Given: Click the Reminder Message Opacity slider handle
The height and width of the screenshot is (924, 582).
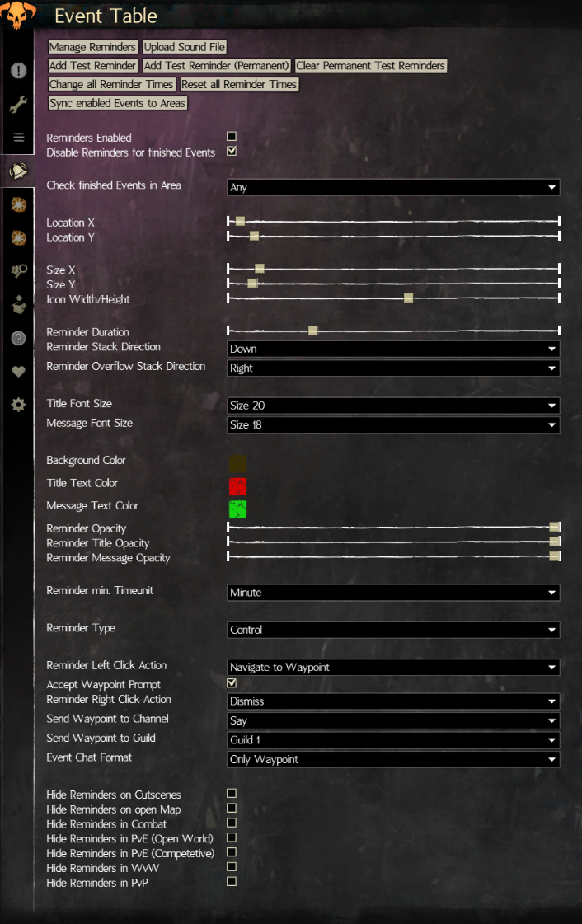Looking at the screenshot, I should [554, 556].
